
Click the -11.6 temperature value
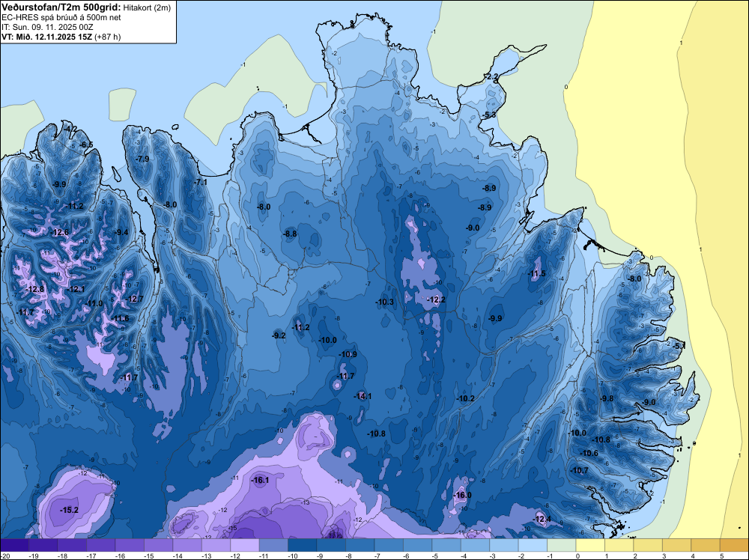click(121, 318)
